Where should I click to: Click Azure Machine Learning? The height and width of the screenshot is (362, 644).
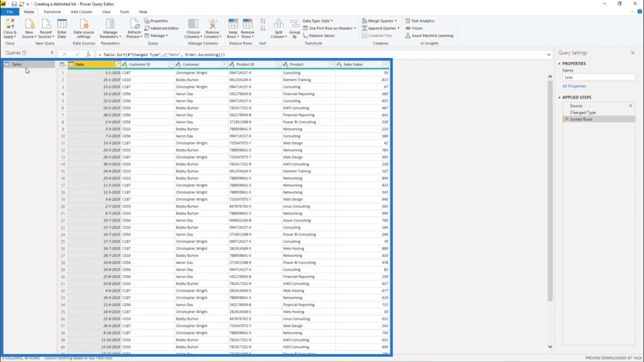click(x=429, y=36)
